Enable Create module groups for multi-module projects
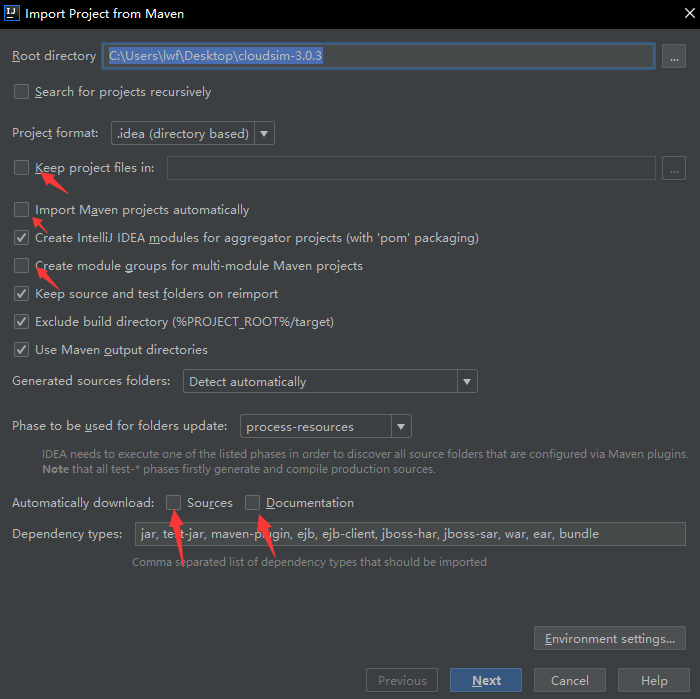Screen dimensions: 700x699 21,266
